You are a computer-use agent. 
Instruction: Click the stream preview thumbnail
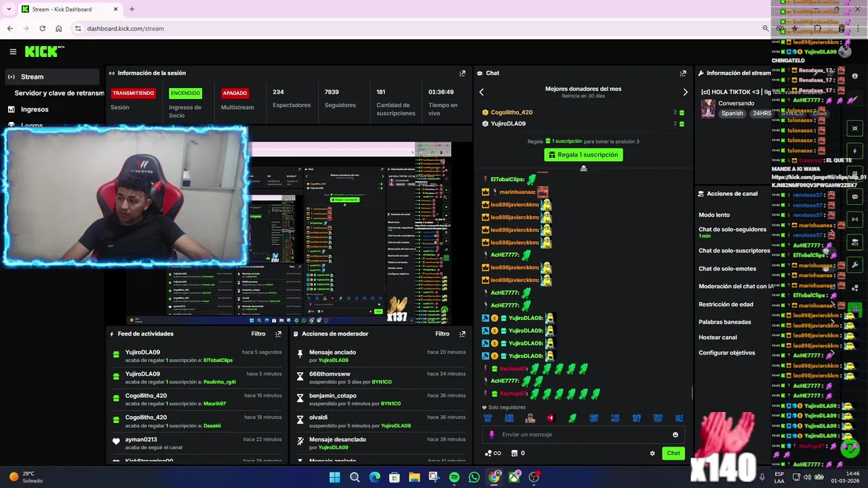pyautogui.click(x=290, y=234)
